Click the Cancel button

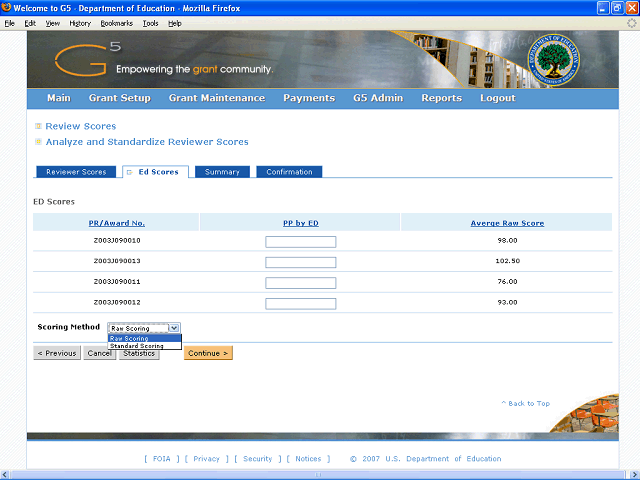coord(100,353)
